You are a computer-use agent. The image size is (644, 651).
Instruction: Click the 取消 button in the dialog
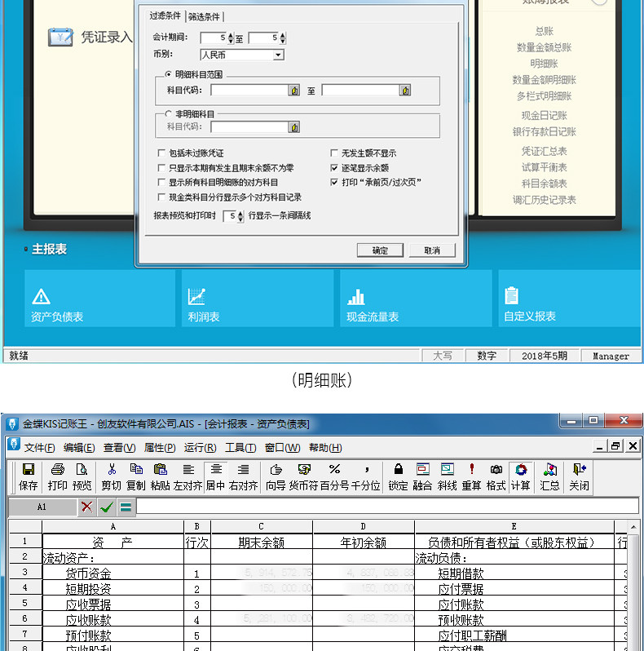click(x=432, y=250)
